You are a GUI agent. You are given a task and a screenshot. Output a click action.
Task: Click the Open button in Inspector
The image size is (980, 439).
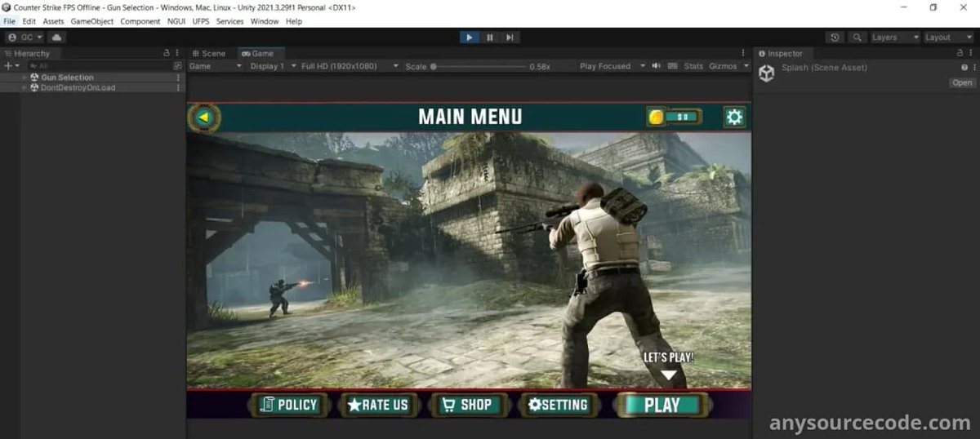click(962, 82)
